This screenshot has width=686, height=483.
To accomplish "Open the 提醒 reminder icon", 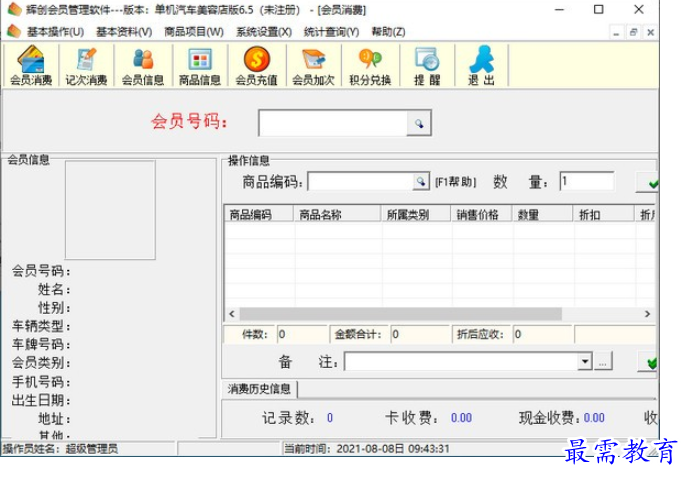I will [x=427, y=66].
